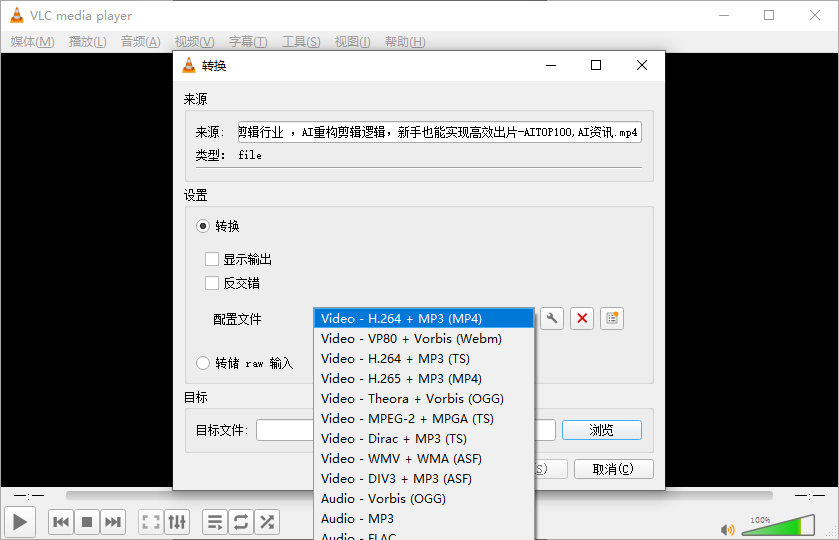Skip to next media track
Image resolution: width=839 pixels, height=540 pixels.
pyautogui.click(x=112, y=522)
